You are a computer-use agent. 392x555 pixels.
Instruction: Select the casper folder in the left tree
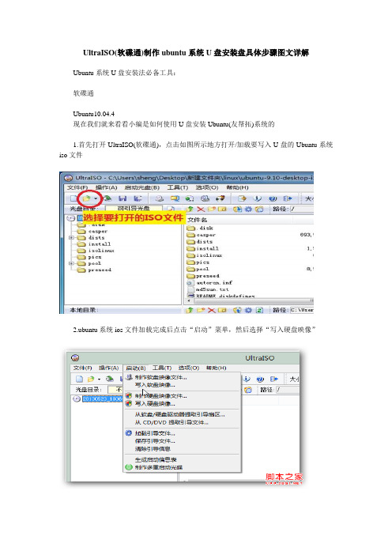pos(92,232)
